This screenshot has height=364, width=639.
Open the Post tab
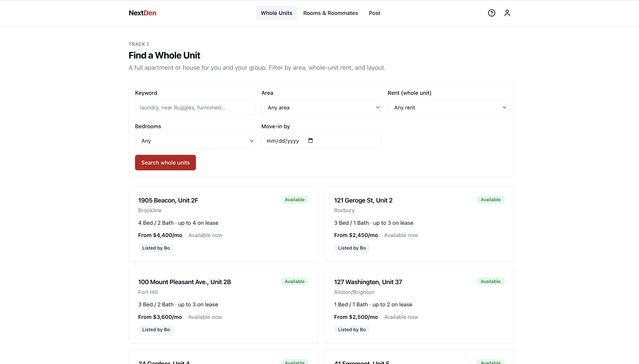tap(374, 13)
